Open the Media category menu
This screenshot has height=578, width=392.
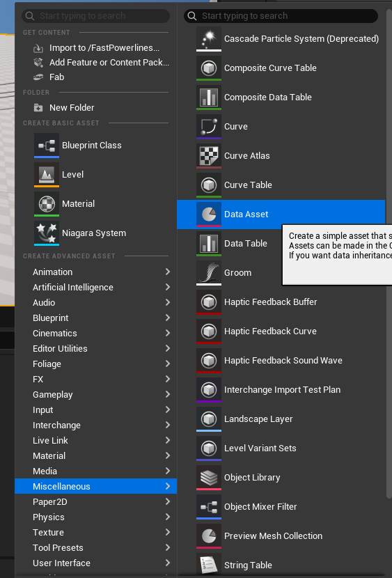coord(96,471)
